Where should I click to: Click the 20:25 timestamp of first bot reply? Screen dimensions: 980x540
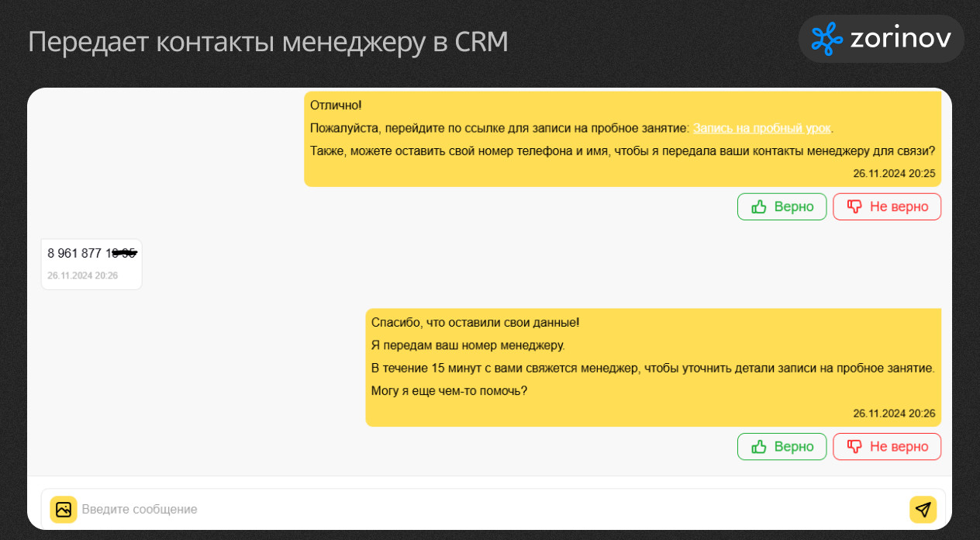click(894, 174)
